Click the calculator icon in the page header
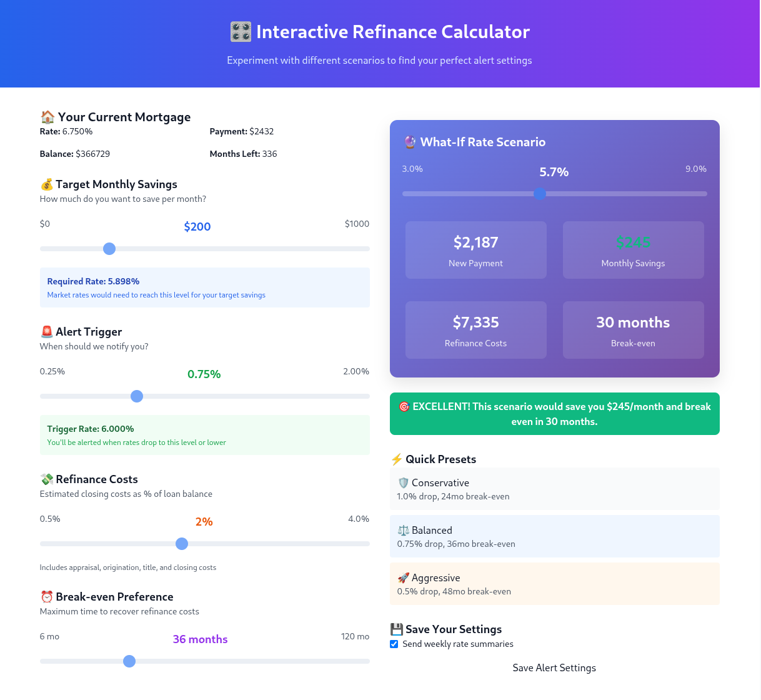This screenshot has height=700, width=761. 240,31
